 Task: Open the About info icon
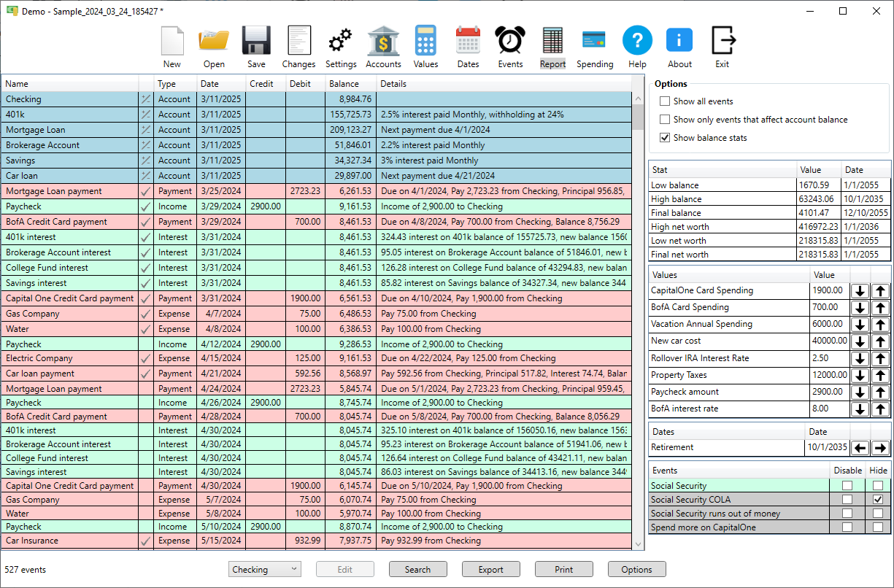[x=679, y=47]
